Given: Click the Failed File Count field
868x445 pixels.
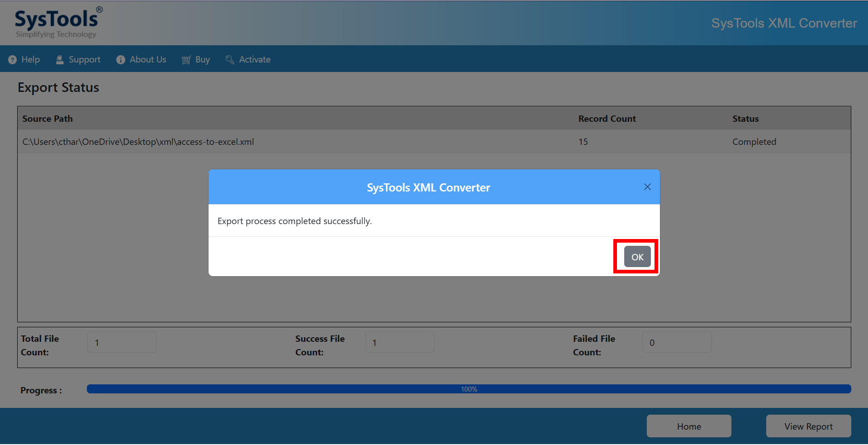Looking at the screenshot, I should (x=676, y=342).
